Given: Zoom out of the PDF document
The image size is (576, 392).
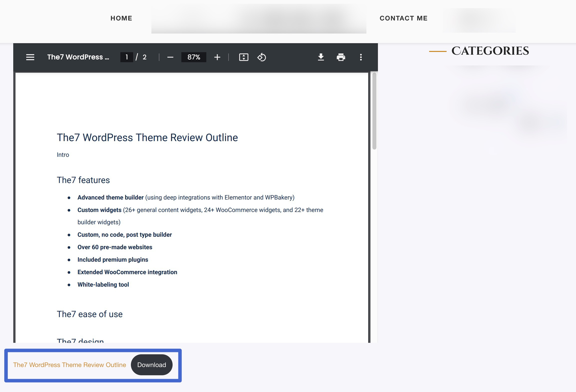Looking at the screenshot, I should [x=170, y=57].
